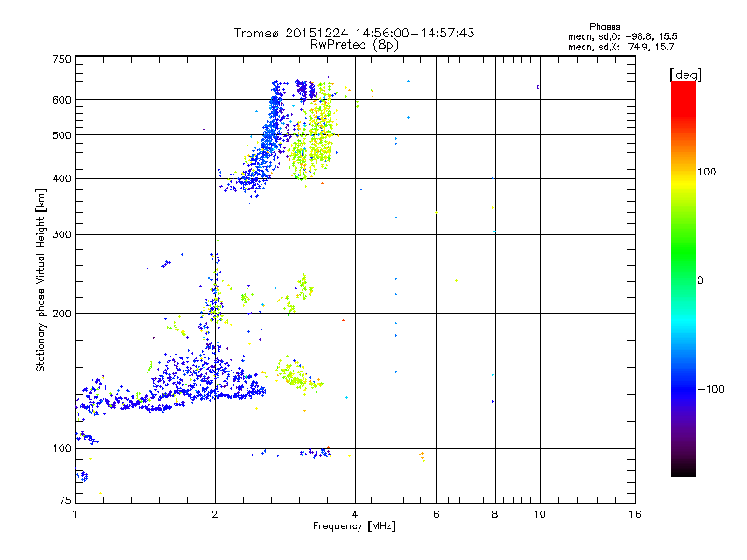Click the y-axis '100' tick label
747x560 pixels.
(62, 449)
